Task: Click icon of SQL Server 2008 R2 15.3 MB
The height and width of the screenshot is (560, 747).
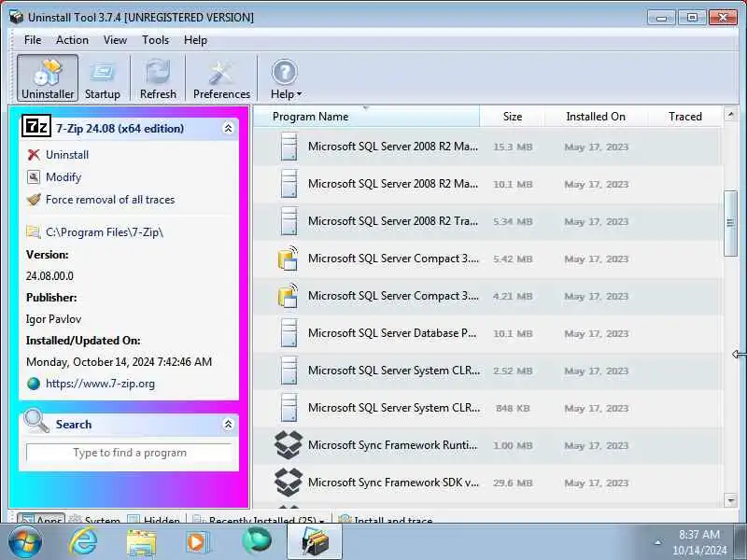Action: coord(289,147)
